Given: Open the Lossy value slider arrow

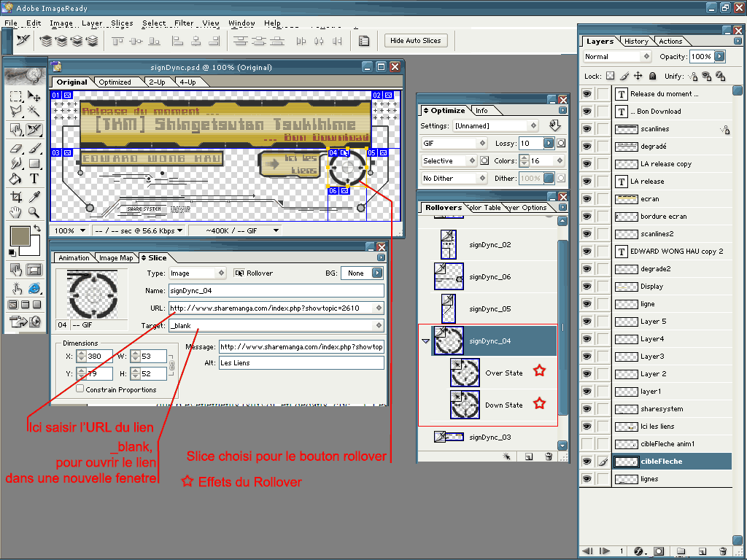Looking at the screenshot, I should pos(549,144).
